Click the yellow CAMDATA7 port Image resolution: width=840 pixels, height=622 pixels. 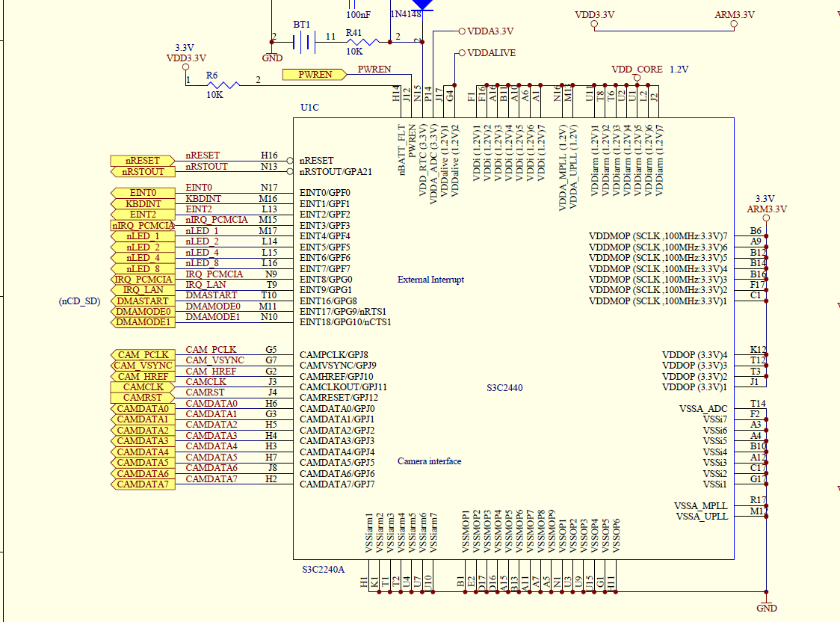(143, 484)
